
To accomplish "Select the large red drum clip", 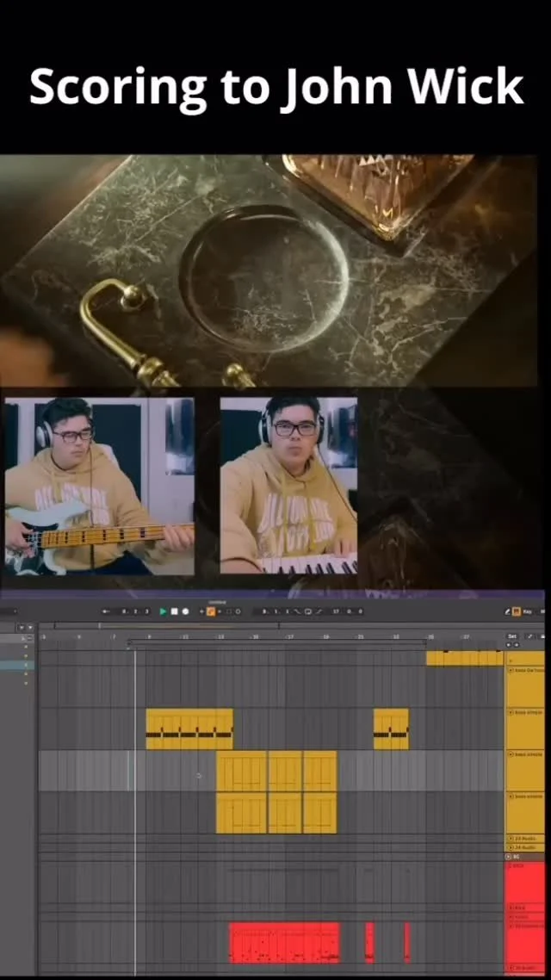I will click(285, 942).
